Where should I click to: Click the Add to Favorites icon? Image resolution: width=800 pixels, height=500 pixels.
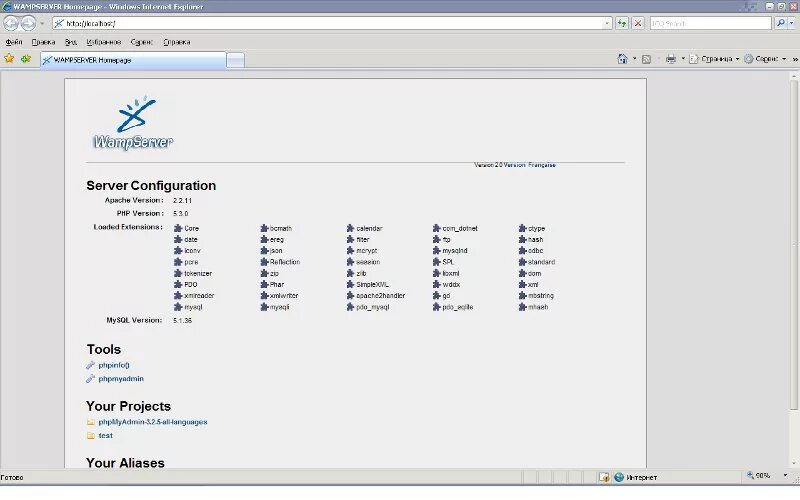click(x=26, y=59)
